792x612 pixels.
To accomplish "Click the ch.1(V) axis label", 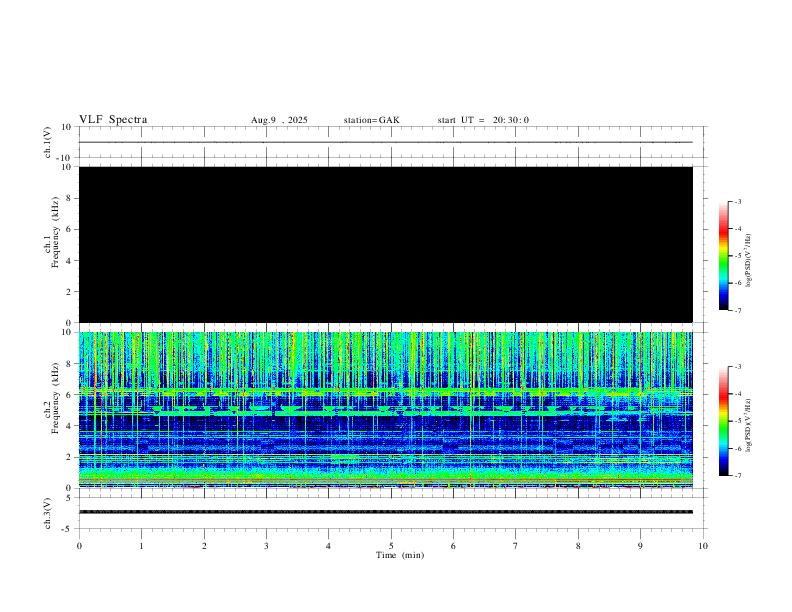I will [47, 142].
